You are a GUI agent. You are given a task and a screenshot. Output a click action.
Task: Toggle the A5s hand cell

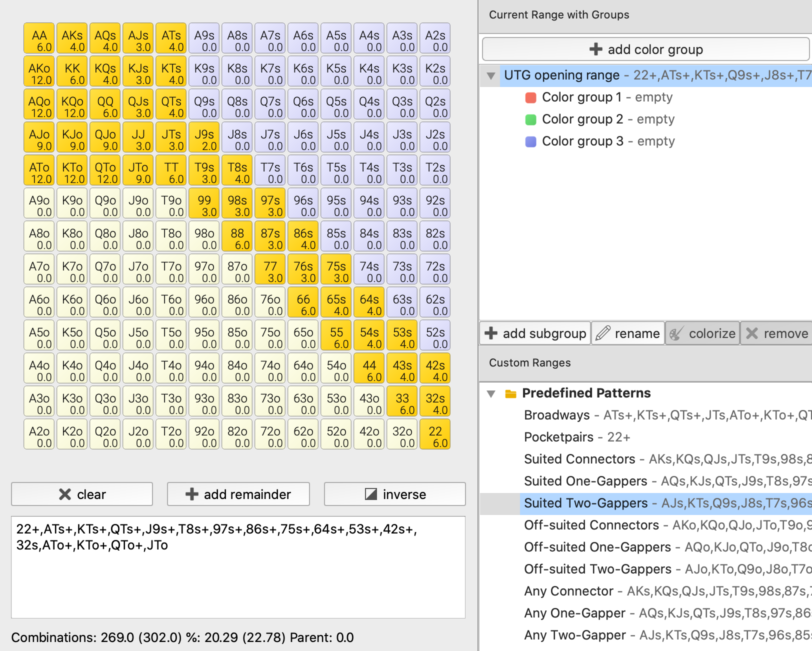[x=336, y=38]
